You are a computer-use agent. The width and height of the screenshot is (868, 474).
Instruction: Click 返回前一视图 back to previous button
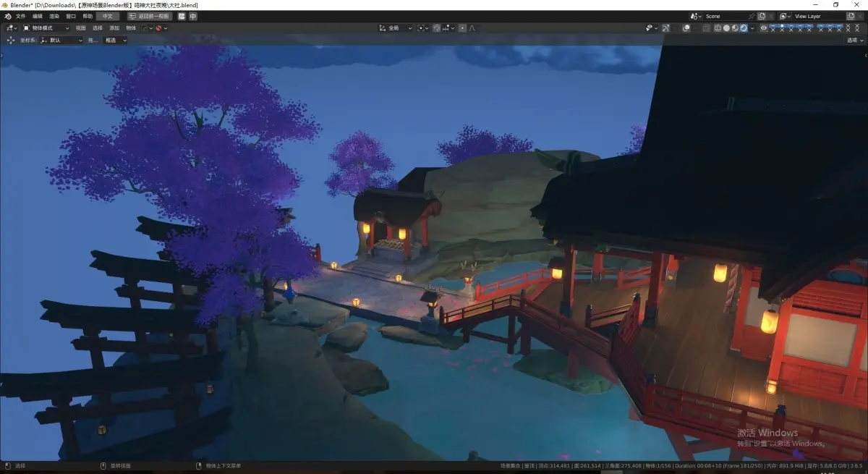coord(150,16)
